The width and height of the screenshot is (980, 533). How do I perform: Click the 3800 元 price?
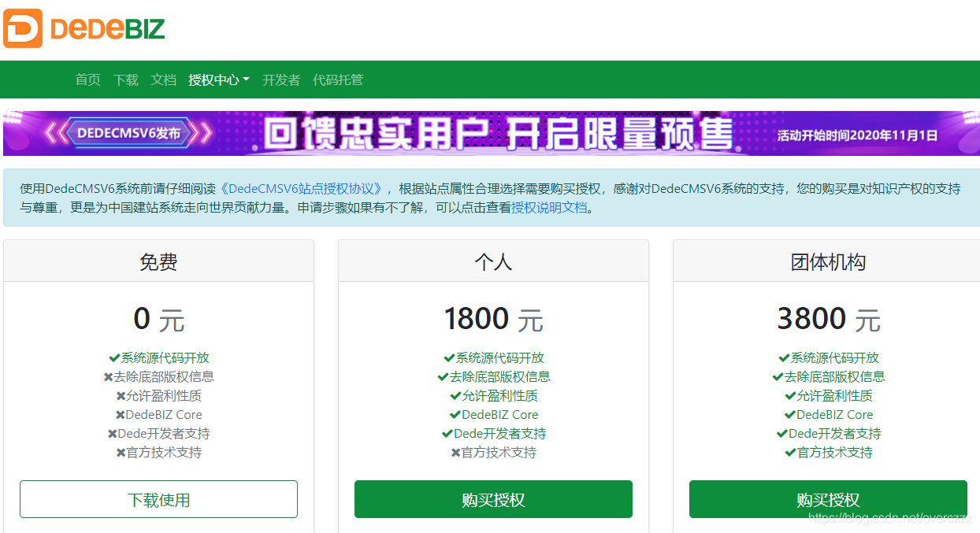(x=828, y=320)
